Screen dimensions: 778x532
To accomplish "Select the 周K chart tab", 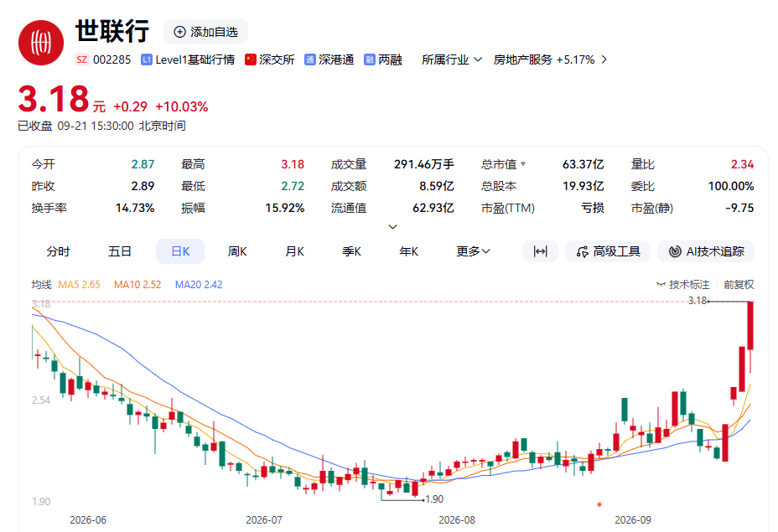I will coord(237,251).
